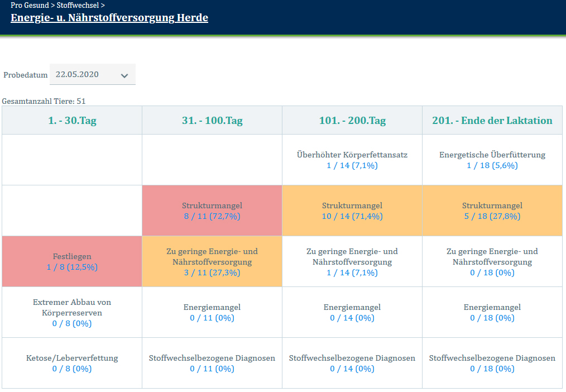Screen dimensions: 566x392
Task: Click Strukturmangel 10 / 14 (71,4%) value
Action: 352,216
